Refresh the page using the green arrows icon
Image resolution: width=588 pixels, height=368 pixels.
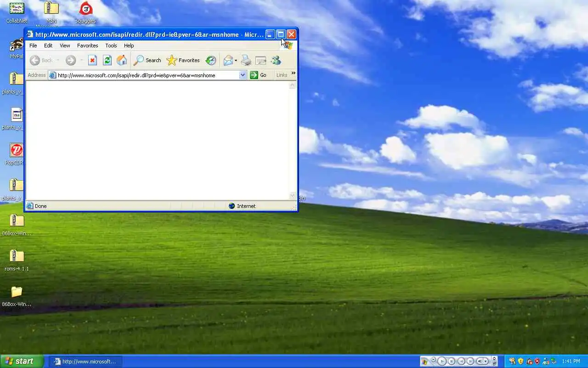point(107,60)
